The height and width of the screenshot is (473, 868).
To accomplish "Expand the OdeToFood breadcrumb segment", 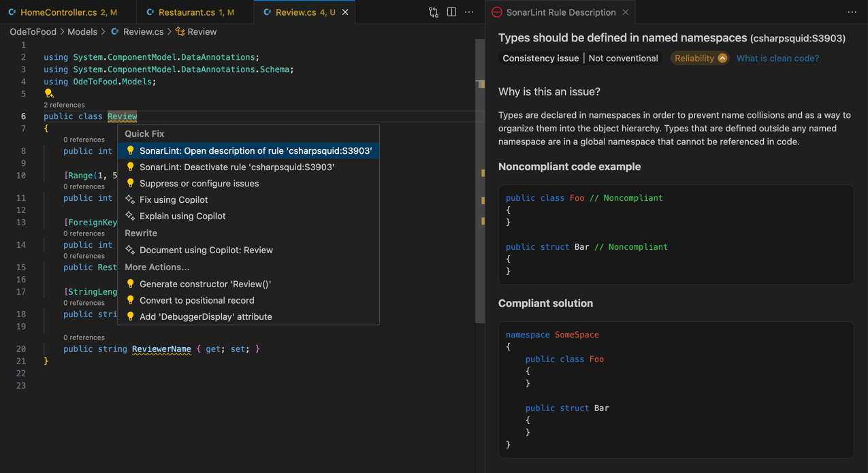I will [x=33, y=32].
